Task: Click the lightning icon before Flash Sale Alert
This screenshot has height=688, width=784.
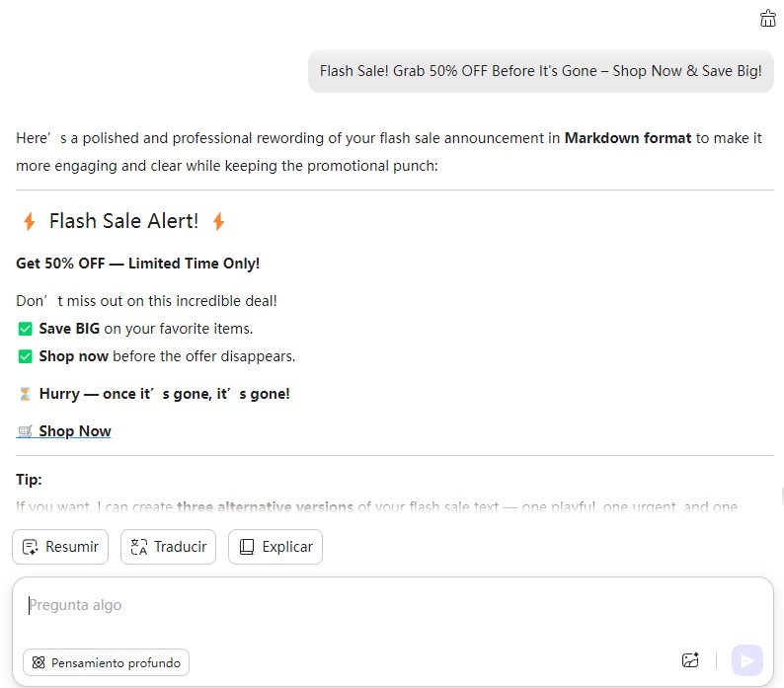Action: 29,222
